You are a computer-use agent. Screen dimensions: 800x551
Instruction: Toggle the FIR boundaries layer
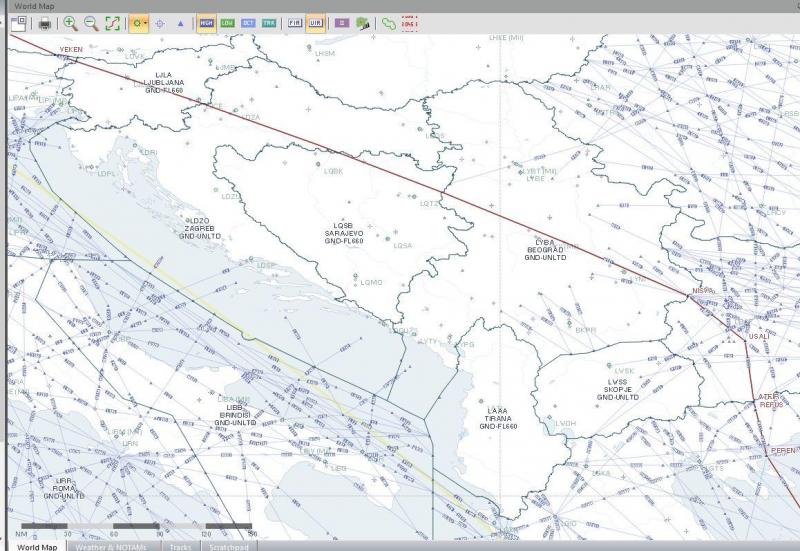[295, 23]
